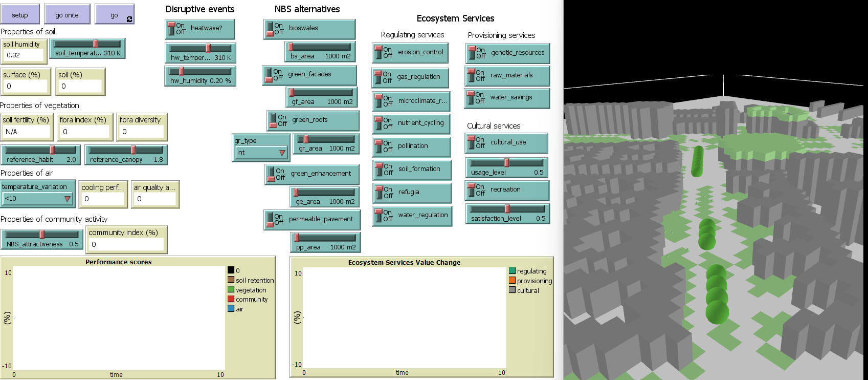
Task: Click the provisioning legend swatch
Action: (512, 280)
